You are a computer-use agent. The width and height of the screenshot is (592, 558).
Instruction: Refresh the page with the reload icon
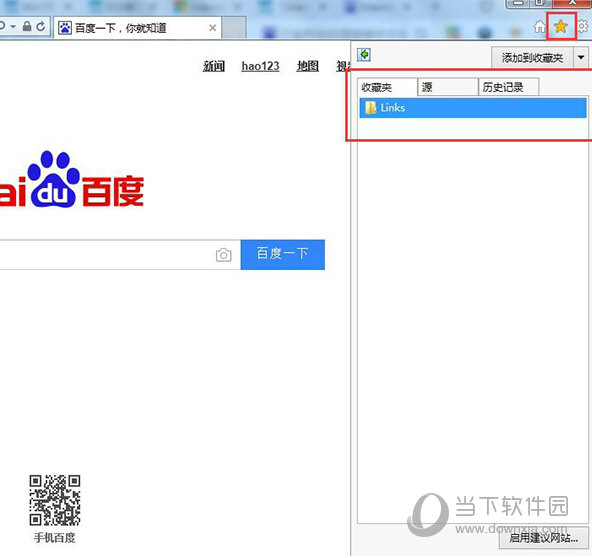(41, 26)
